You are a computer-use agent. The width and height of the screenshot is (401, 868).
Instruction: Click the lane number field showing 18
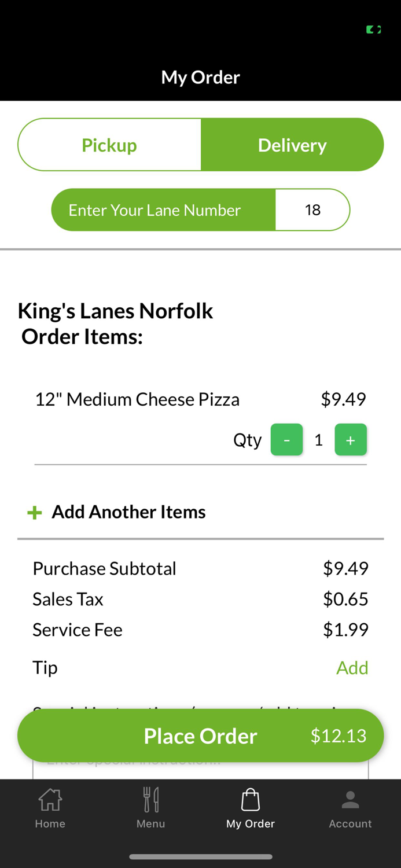pos(312,209)
